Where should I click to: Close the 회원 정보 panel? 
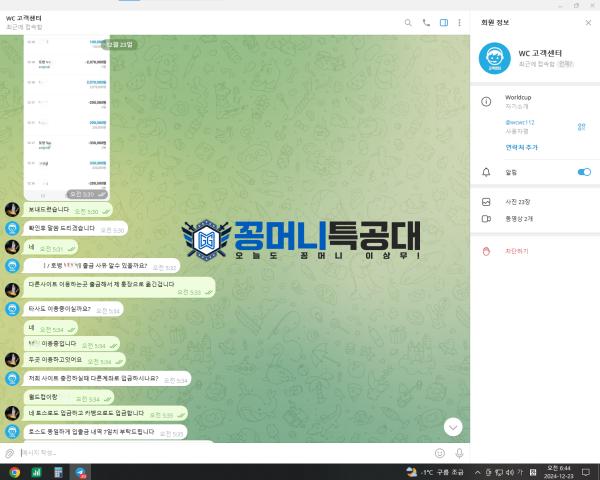pyautogui.click(x=588, y=23)
